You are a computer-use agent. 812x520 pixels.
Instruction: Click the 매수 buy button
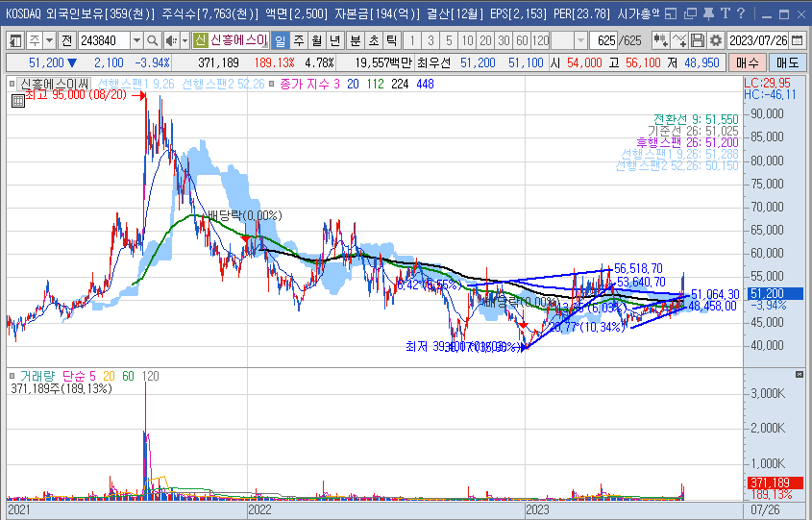pyautogui.click(x=748, y=62)
